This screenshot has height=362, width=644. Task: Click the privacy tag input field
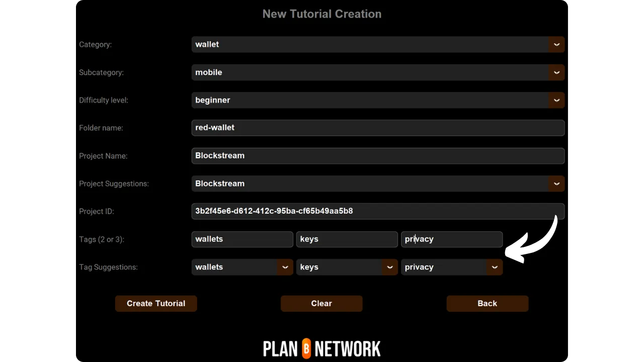(x=451, y=239)
